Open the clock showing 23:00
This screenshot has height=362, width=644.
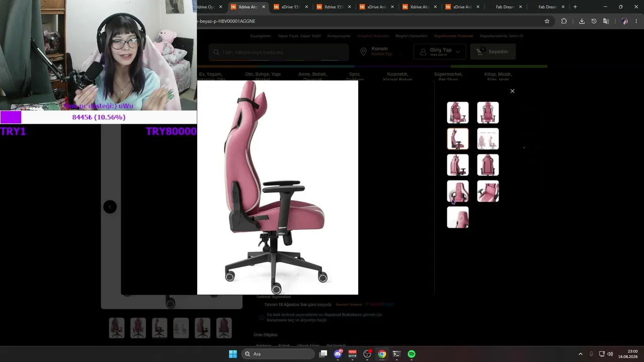[628, 354]
